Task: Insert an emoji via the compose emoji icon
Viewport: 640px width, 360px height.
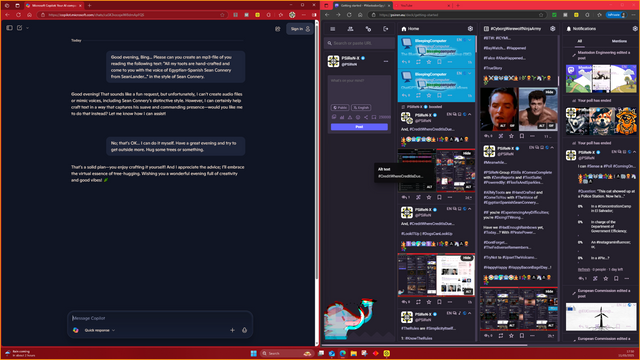Action: point(358,117)
